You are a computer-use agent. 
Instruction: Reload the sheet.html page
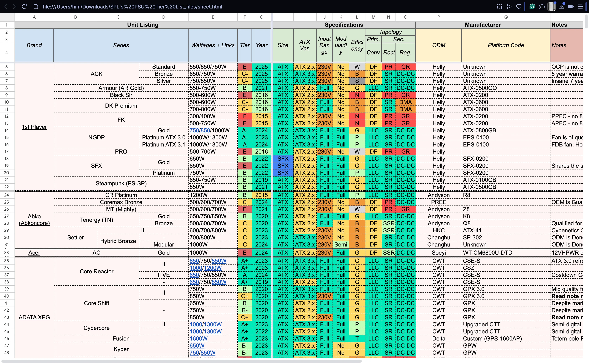[x=24, y=7]
